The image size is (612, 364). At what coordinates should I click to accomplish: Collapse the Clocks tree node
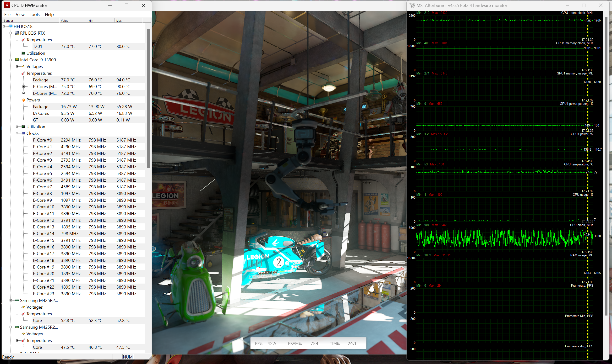pos(17,133)
